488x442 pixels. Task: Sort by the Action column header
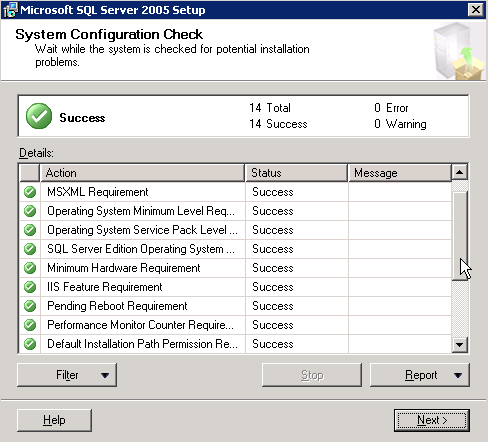click(142, 173)
